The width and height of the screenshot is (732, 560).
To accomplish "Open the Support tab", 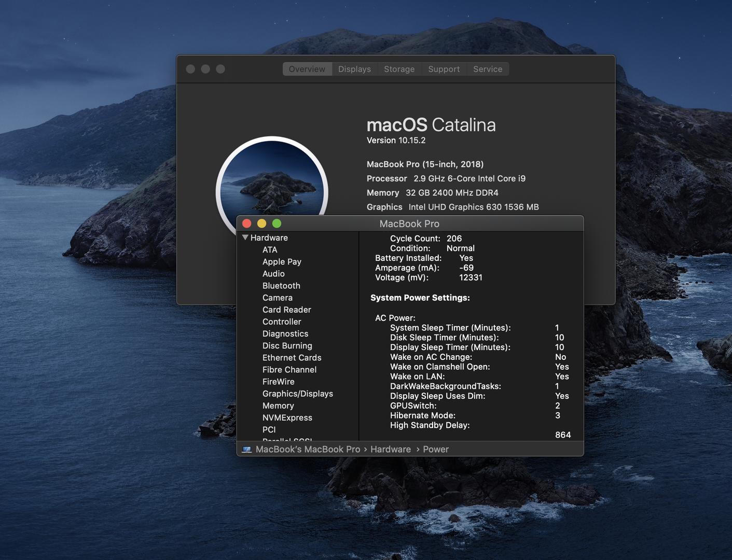I will [444, 69].
